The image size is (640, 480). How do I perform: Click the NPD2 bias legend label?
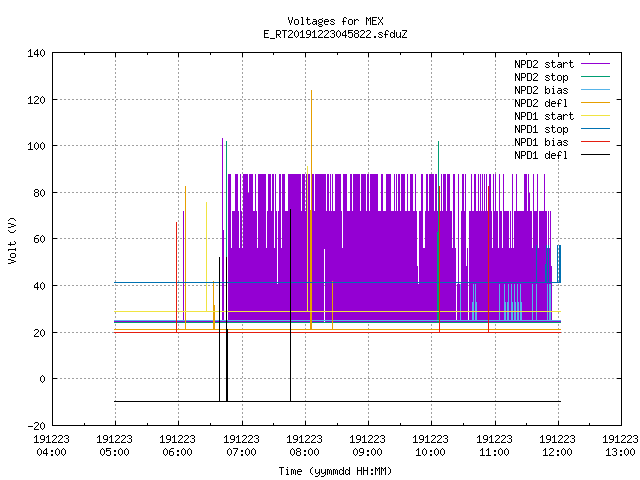click(x=541, y=90)
